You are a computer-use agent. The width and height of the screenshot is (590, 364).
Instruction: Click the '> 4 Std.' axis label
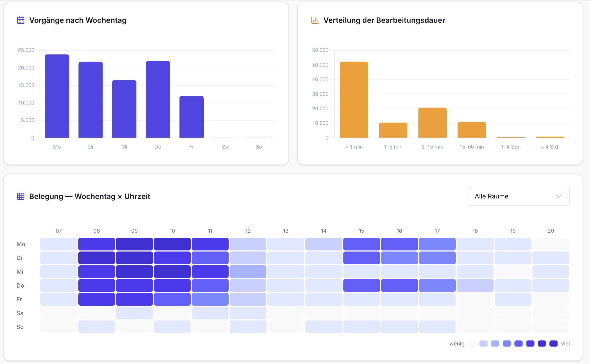tap(550, 147)
